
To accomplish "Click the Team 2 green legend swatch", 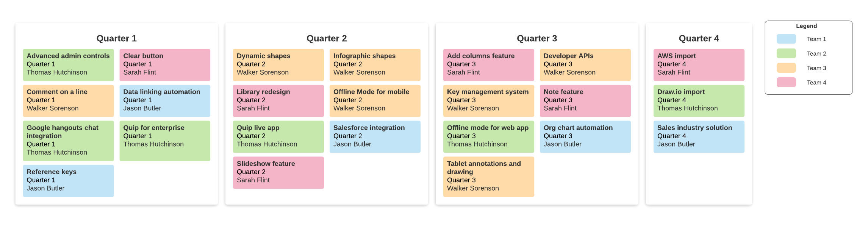I will 786,53.
